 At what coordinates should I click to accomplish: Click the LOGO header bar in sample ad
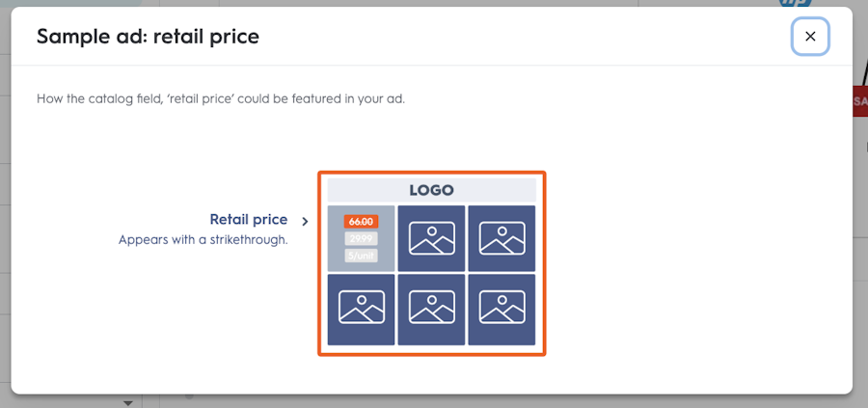pos(431,190)
